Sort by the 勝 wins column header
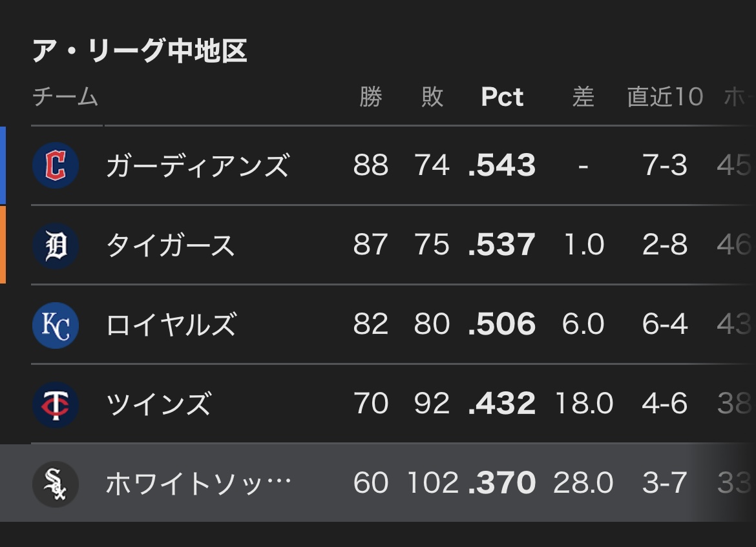Screen dimensions: 756x547 coord(371,98)
